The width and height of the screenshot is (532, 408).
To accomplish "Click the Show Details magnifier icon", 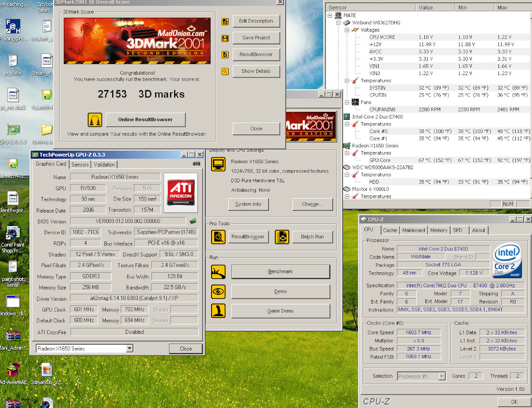I will [225, 71].
